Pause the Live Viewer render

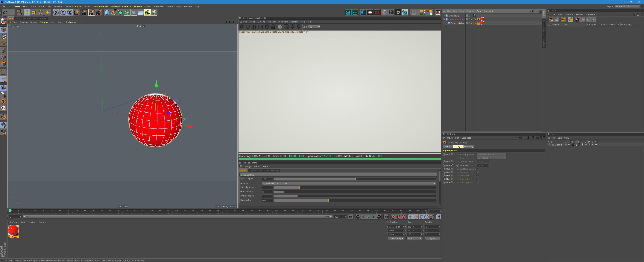click(254, 27)
